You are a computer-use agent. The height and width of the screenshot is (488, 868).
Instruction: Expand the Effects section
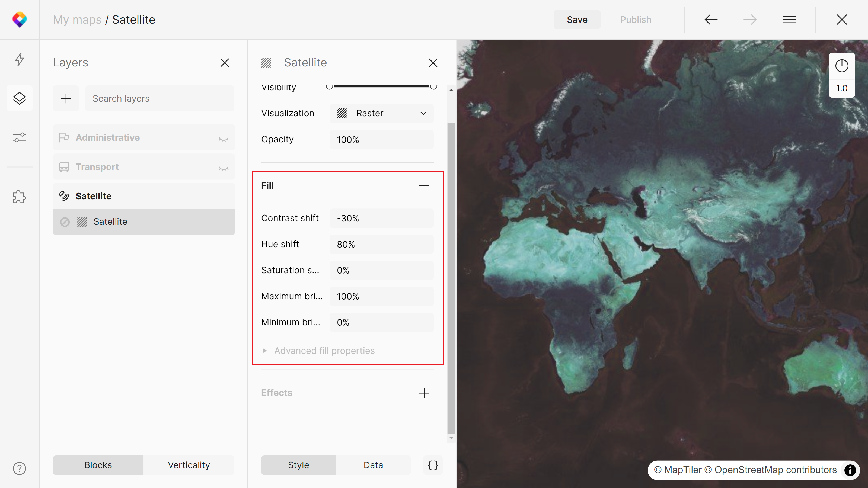(x=424, y=393)
